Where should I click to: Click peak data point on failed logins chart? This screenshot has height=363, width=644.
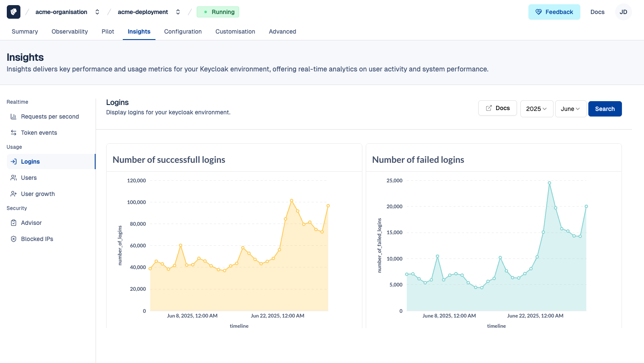(x=549, y=183)
